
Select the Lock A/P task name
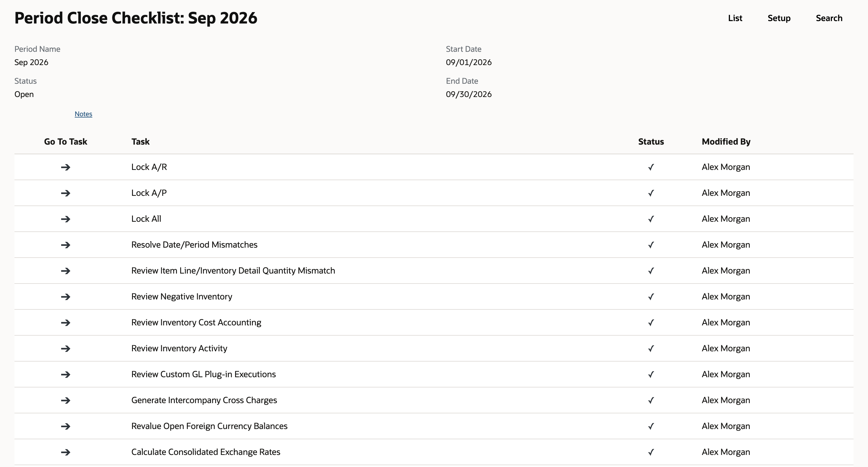point(149,193)
